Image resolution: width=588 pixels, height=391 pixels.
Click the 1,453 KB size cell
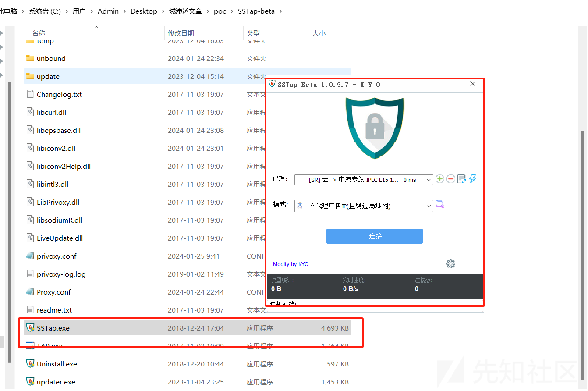click(x=335, y=382)
